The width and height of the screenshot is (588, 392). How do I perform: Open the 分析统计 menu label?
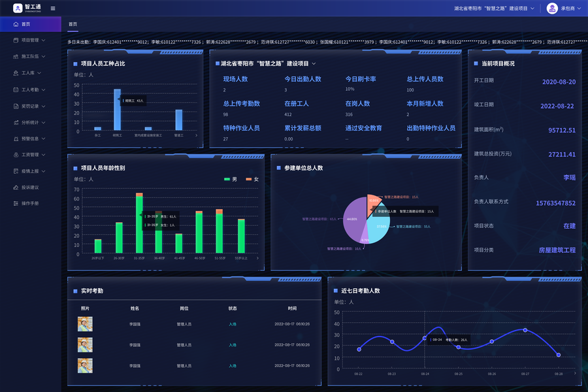(x=30, y=122)
